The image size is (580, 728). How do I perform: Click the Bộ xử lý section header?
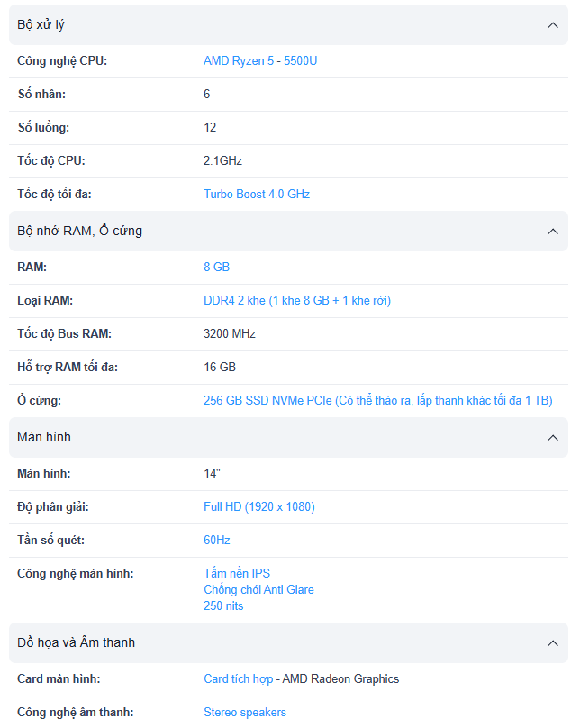(41, 25)
